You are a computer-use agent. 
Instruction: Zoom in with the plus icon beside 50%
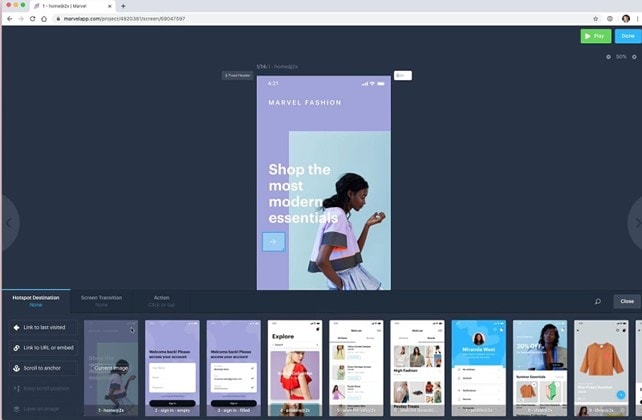coord(634,57)
